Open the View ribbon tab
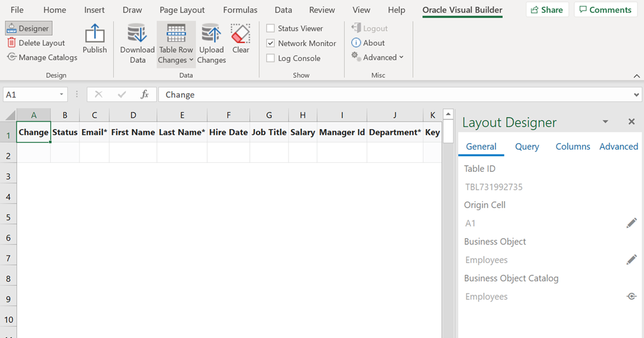Screen dimensions: 644x338 point(361,10)
